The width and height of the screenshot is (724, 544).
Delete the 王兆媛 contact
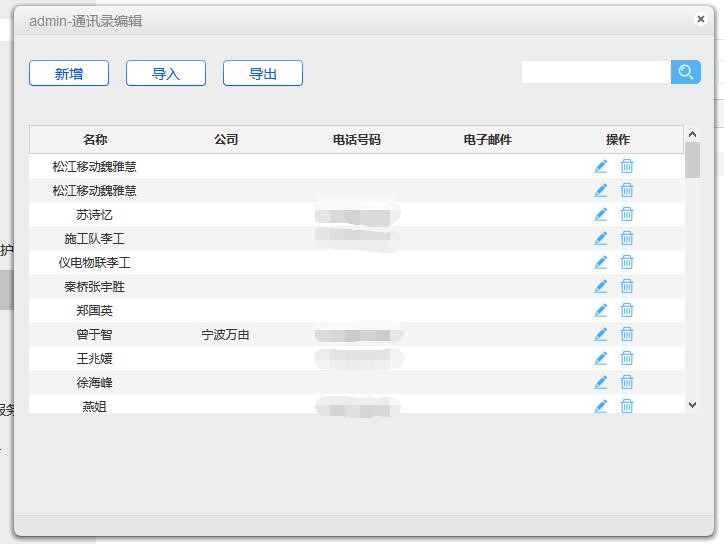pos(627,358)
